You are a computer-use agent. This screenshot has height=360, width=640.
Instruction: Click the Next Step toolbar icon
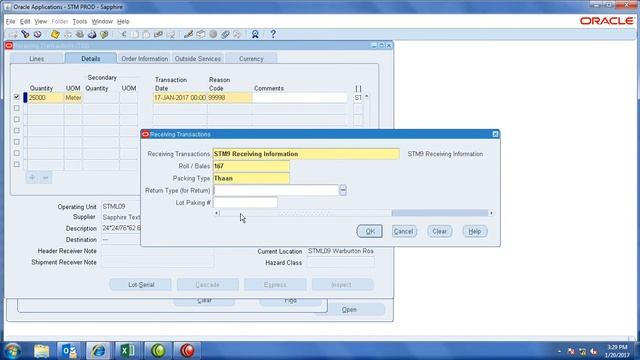68,34
